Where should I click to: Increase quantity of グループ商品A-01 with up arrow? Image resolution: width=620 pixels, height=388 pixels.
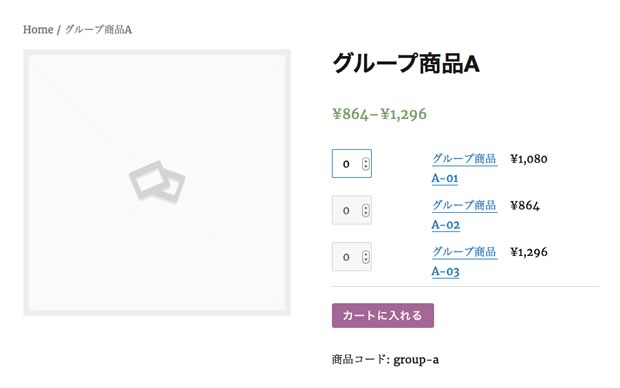tap(366, 161)
